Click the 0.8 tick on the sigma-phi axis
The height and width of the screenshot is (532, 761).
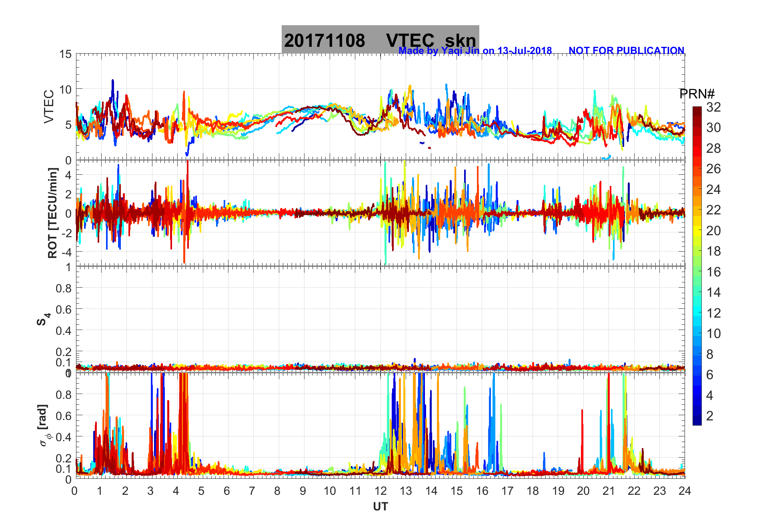click(64, 395)
